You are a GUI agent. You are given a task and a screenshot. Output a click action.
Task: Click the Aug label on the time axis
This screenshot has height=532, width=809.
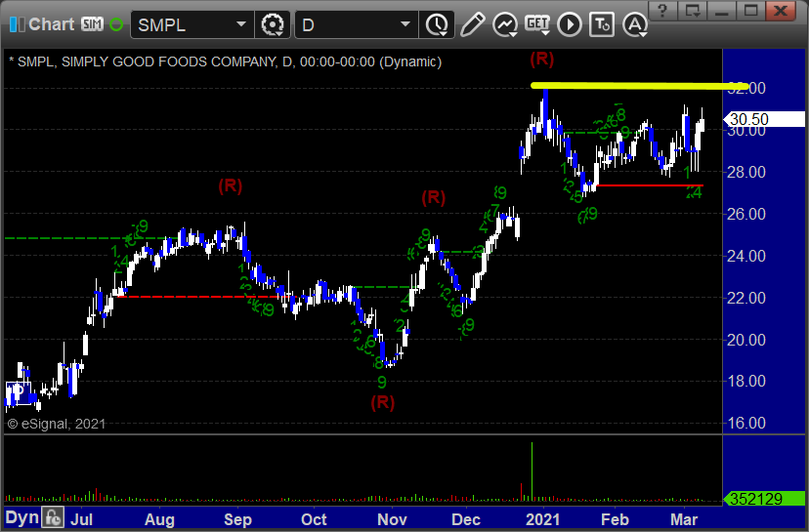click(x=159, y=519)
